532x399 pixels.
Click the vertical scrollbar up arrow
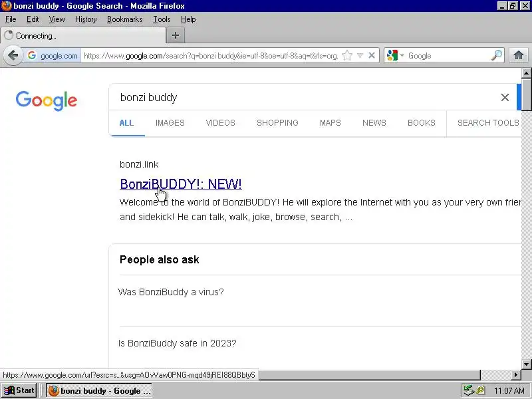526,73
